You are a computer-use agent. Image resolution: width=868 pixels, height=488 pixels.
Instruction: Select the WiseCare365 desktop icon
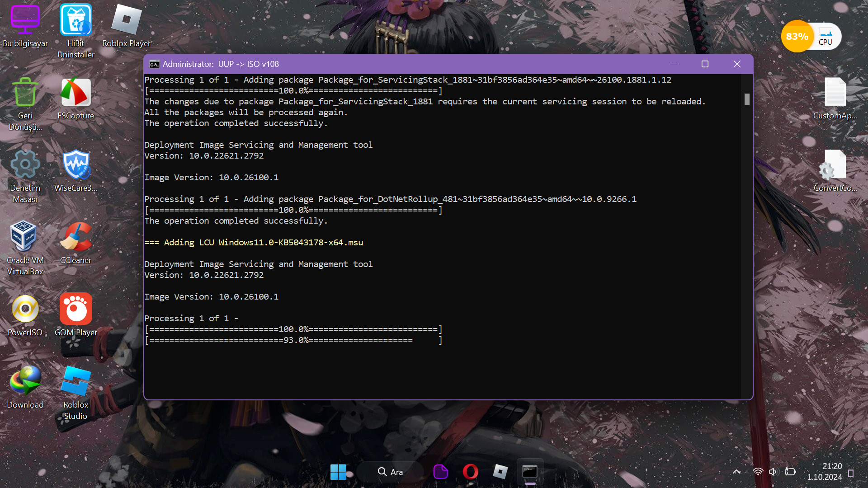click(x=75, y=165)
